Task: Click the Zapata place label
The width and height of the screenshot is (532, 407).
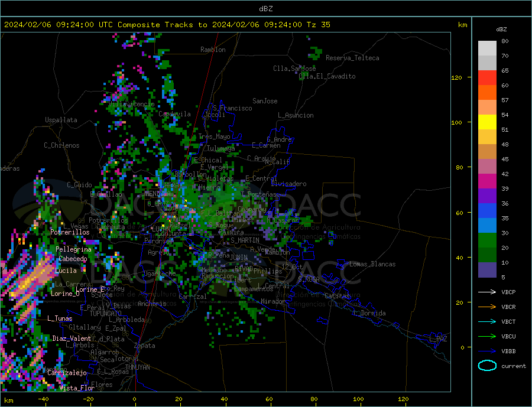Action: (145, 346)
